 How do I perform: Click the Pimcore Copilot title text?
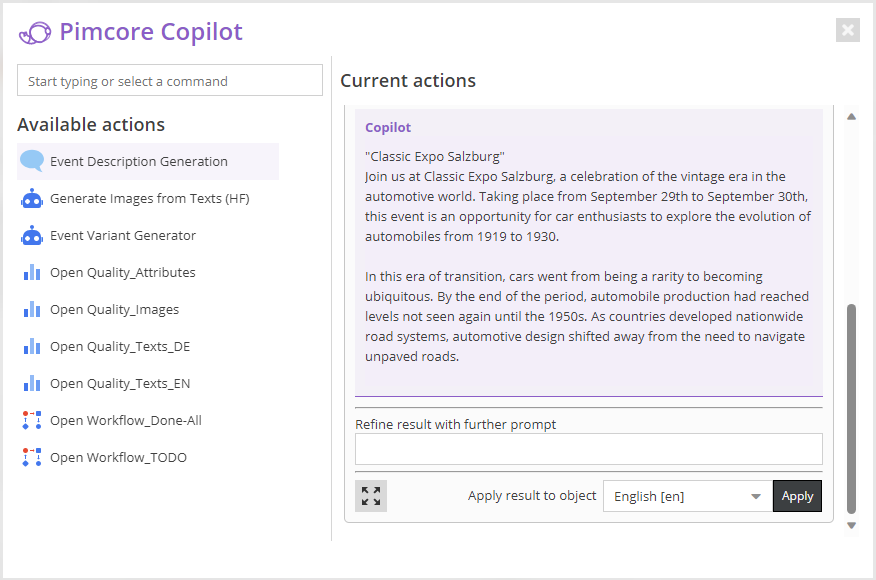click(151, 32)
